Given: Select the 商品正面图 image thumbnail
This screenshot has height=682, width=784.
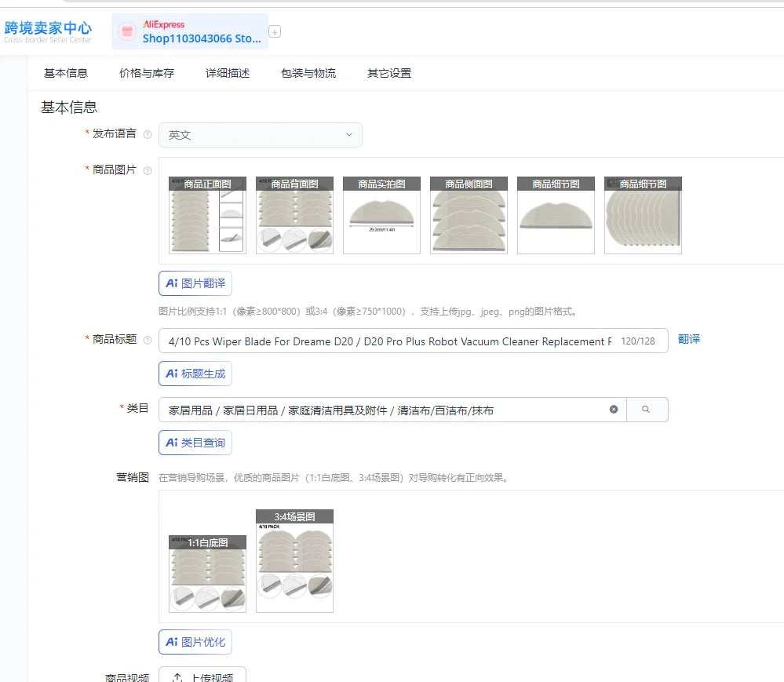Looking at the screenshot, I should tap(206, 214).
